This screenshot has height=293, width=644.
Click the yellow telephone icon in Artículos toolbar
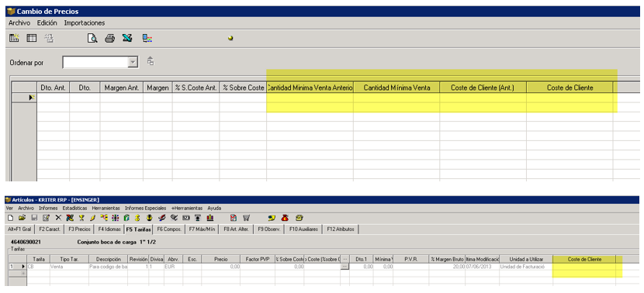[299, 218]
